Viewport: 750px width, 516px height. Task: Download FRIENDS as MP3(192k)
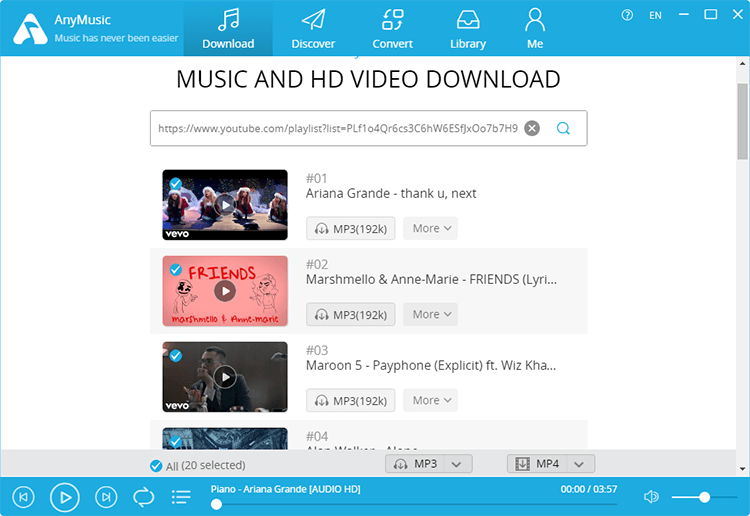pyautogui.click(x=351, y=315)
